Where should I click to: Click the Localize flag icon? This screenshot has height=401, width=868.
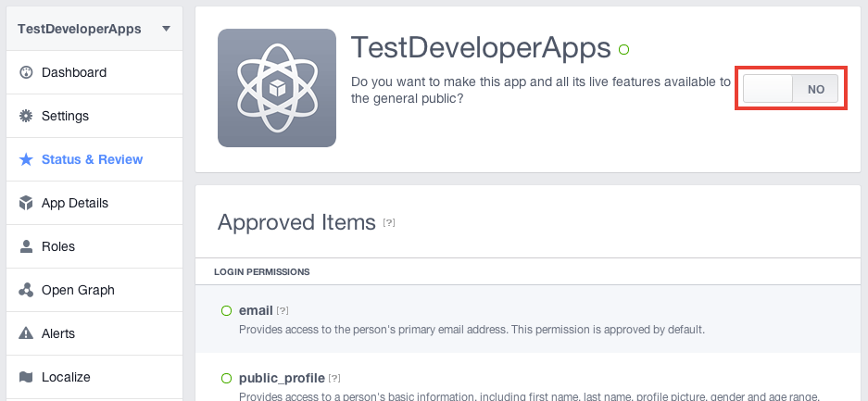26,377
